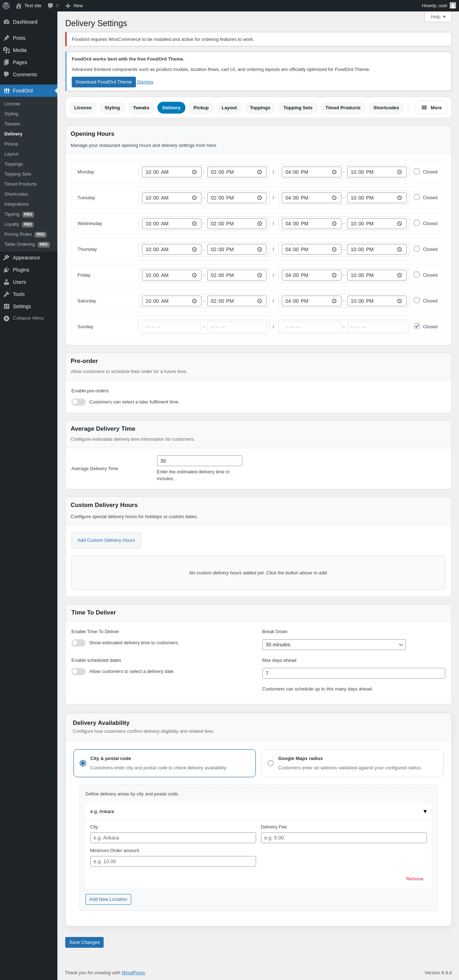Collapse the e.g. Ankara location panel
The width and height of the screenshot is (459, 980).
pyautogui.click(x=425, y=812)
